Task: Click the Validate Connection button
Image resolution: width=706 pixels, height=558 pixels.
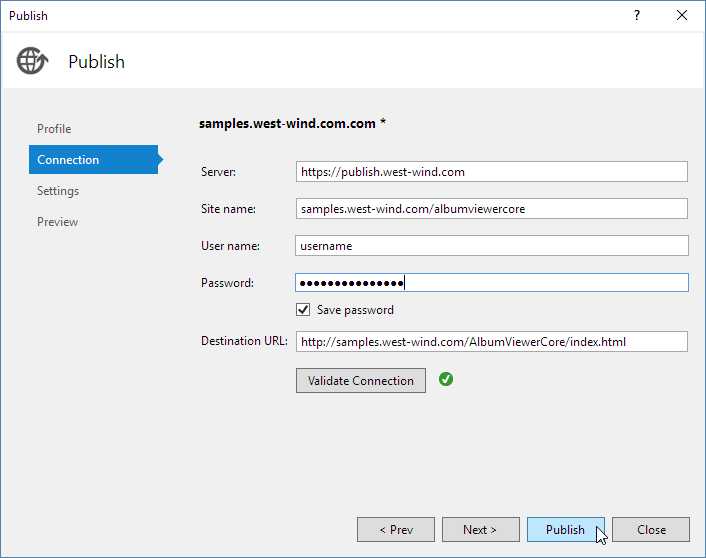Action: pyautogui.click(x=360, y=380)
